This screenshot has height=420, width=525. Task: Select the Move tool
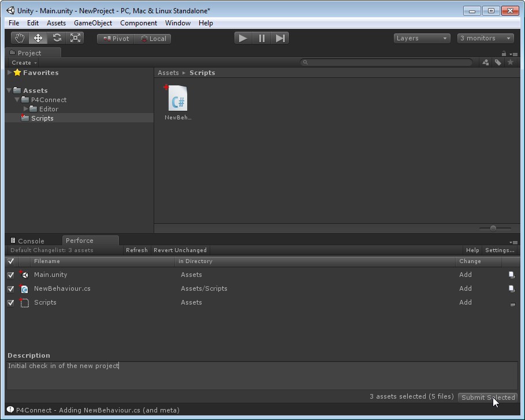38,38
